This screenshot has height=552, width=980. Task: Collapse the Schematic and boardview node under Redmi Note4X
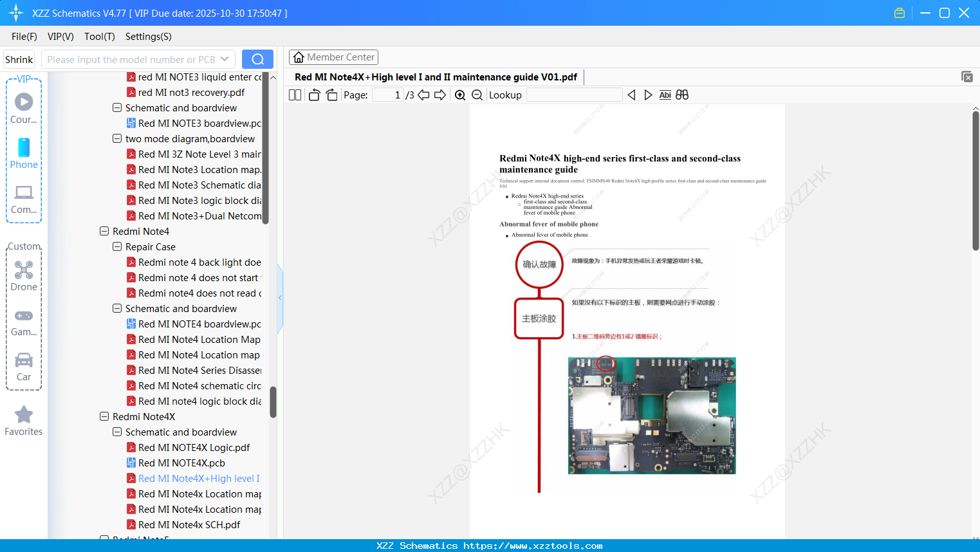[x=116, y=432]
